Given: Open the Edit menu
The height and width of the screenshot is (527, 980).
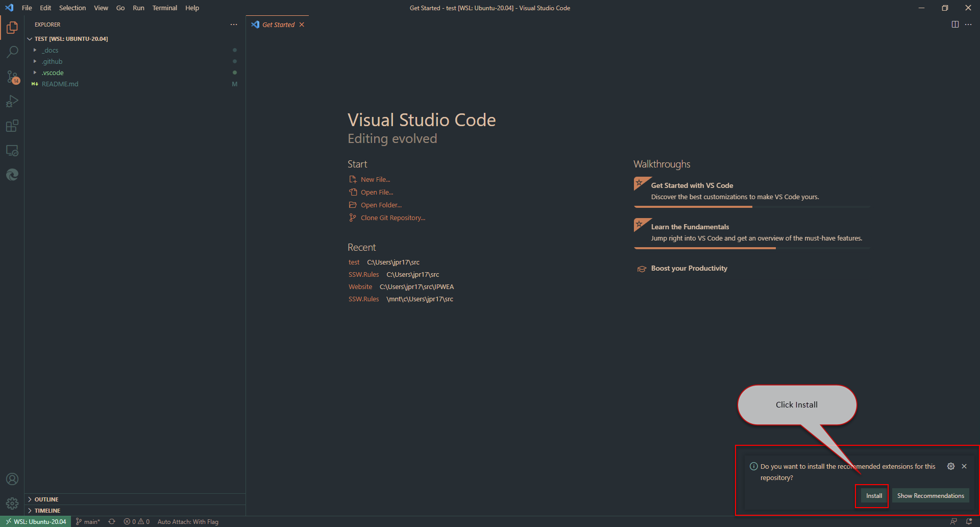Looking at the screenshot, I should click(x=45, y=8).
